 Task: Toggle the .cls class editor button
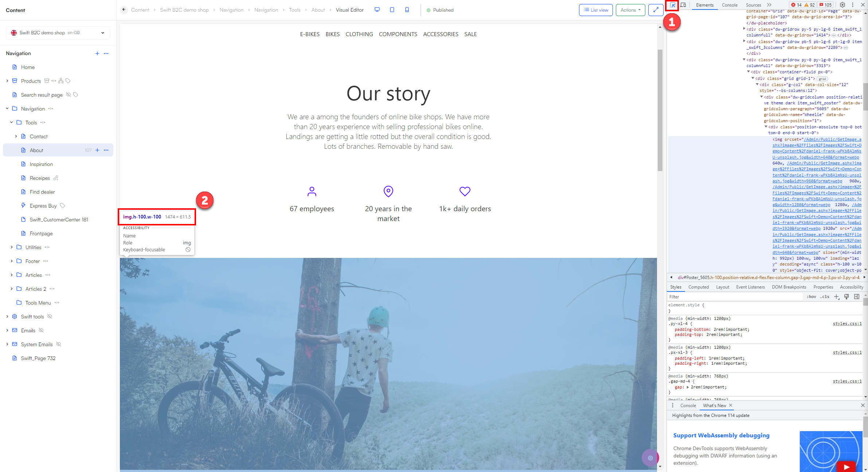pyautogui.click(x=825, y=297)
